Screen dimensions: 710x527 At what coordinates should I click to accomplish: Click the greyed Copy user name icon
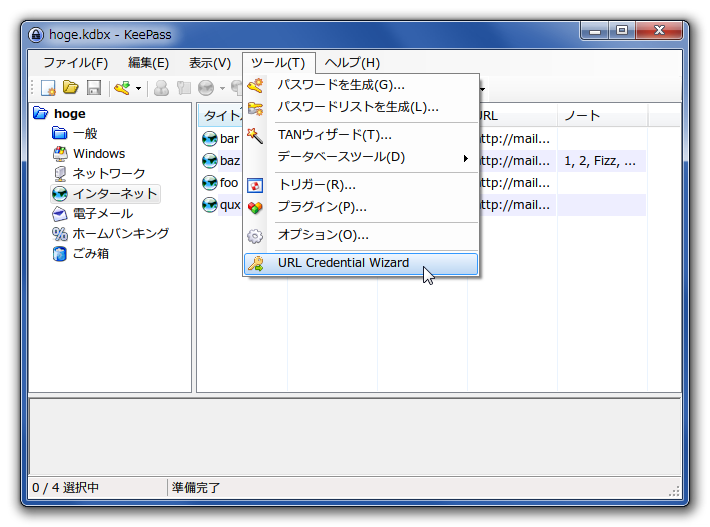click(161, 88)
